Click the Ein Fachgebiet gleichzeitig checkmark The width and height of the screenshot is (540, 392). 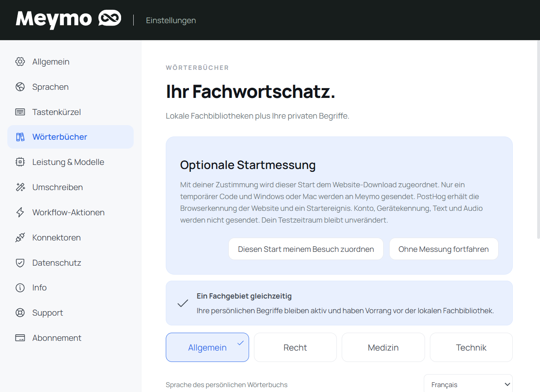pyautogui.click(x=183, y=303)
